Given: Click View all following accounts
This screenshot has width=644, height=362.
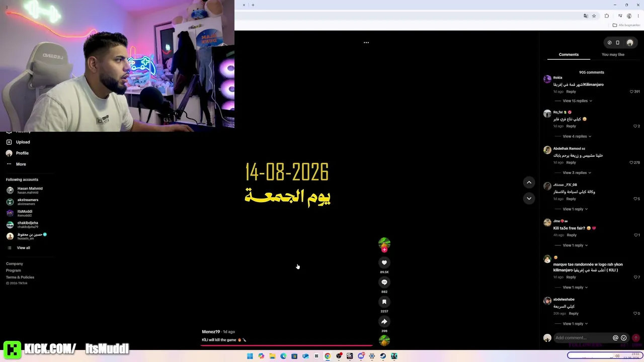Looking at the screenshot, I should (x=18, y=248).
